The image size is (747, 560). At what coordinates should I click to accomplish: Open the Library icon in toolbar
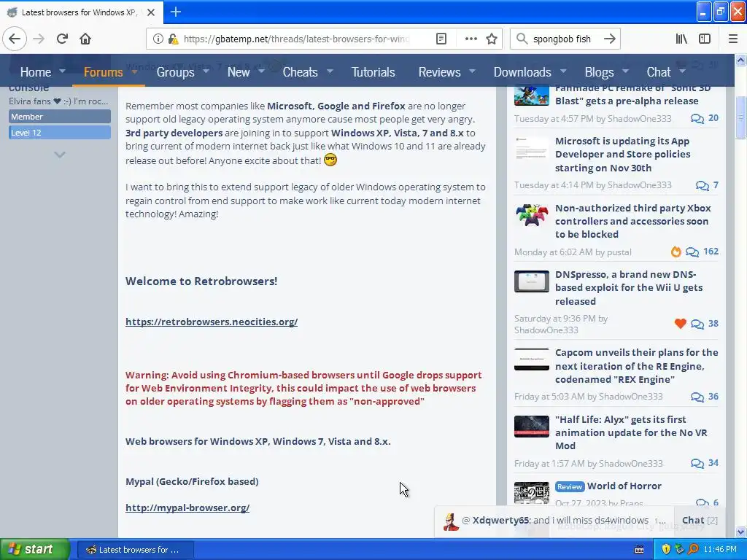click(681, 39)
